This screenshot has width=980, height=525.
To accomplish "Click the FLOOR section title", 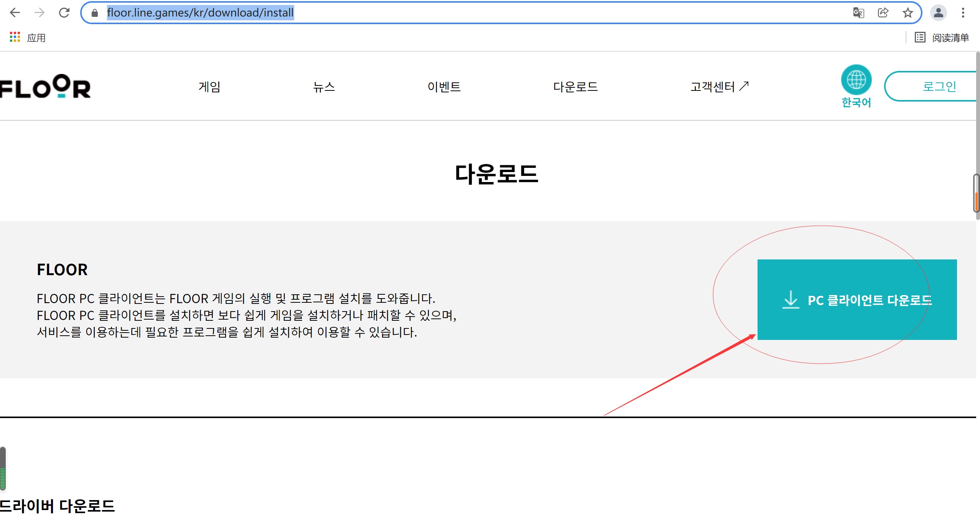I will pyautogui.click(x=62, y=270).
